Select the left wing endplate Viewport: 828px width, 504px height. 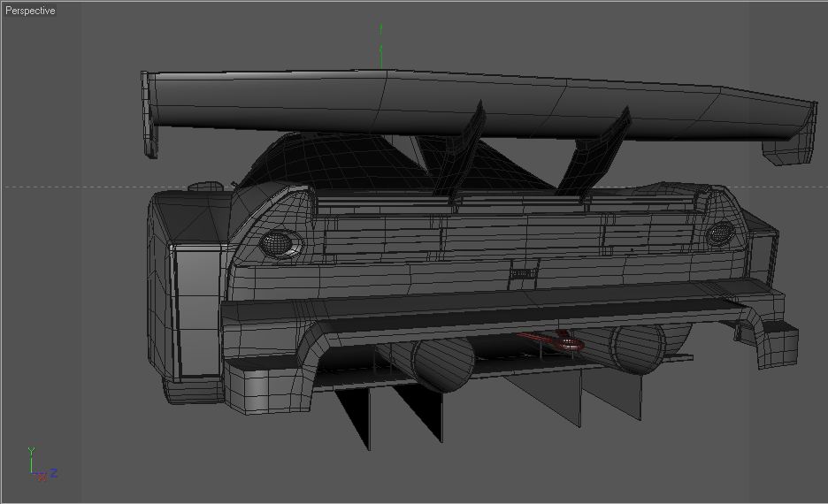(149, 114)
